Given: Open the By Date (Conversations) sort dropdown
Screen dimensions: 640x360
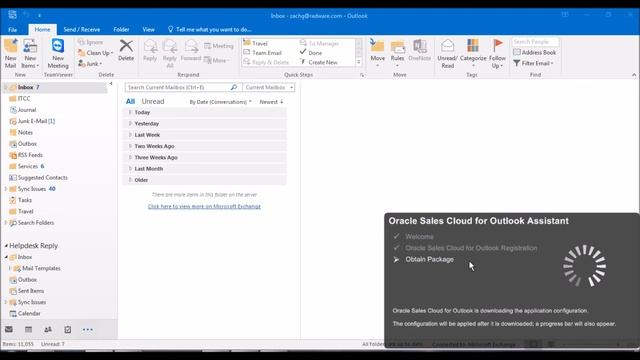Looking at the screenshot, I should point(220,102).
